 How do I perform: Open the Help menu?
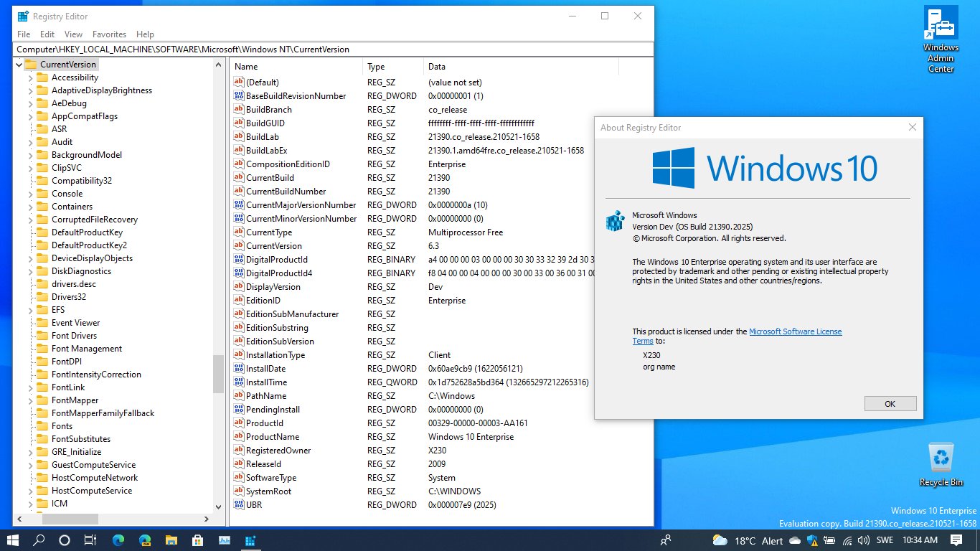145,34
